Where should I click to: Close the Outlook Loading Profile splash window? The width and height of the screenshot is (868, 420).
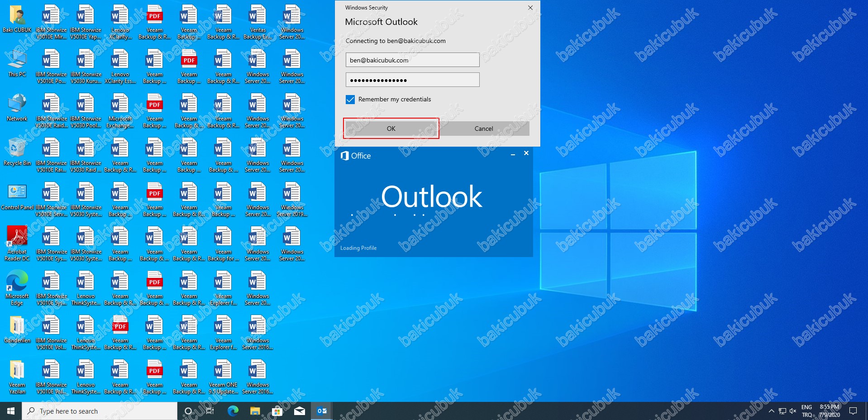point(526,153)
